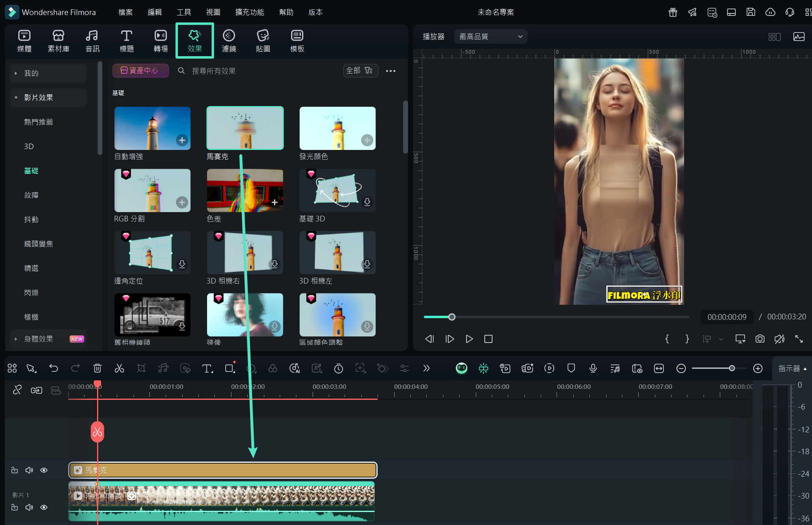Click the split scissors icon in timeline toolbar

(x=119, y=368)
